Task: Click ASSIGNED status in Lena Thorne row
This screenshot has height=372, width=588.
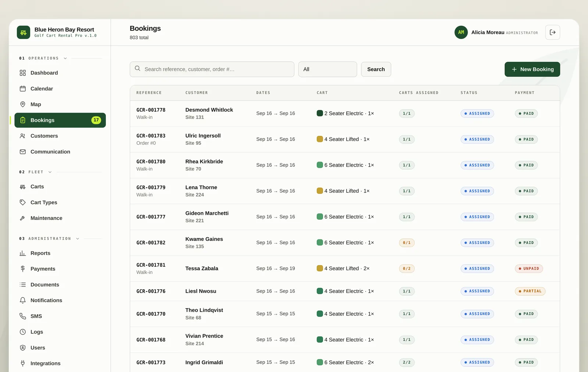Action: point(477,191)
